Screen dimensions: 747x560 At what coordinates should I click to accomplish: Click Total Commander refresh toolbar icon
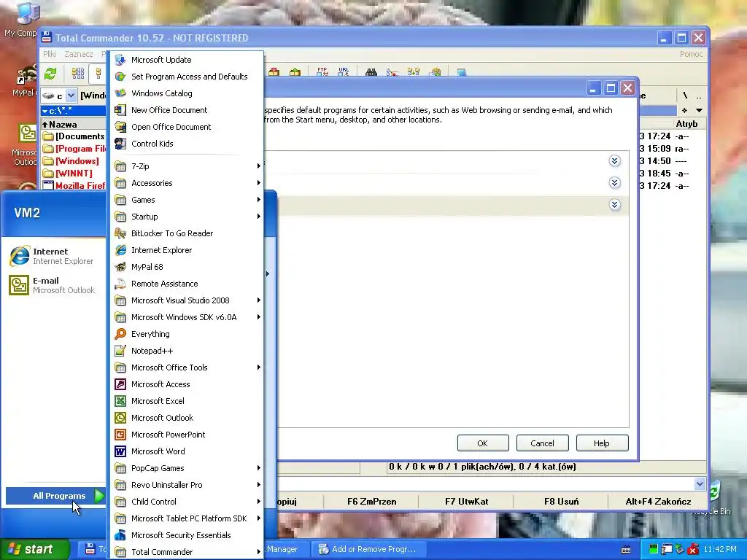[x=50, y=74]
